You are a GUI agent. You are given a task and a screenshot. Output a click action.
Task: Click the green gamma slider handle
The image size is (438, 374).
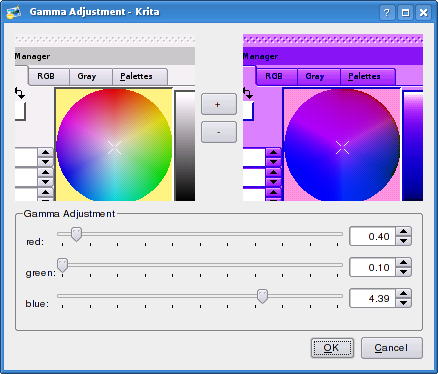pyautogui.click(x=62, y=265)
